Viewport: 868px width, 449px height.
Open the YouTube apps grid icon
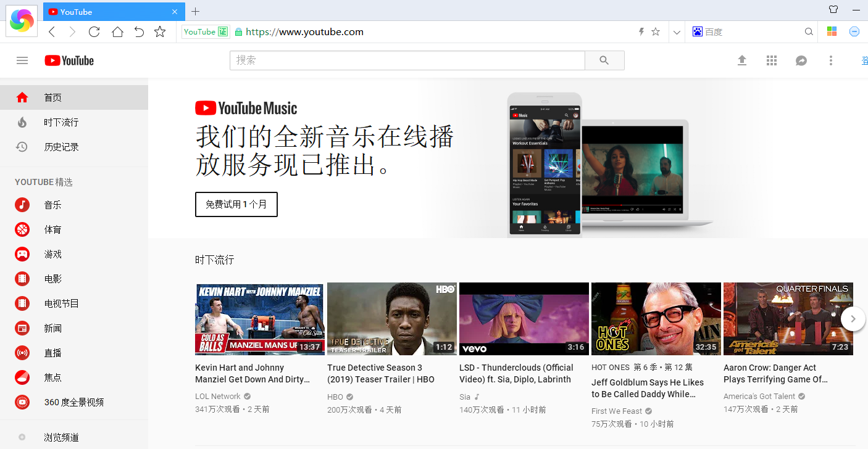pyautogui.click(x=772, y=60)
